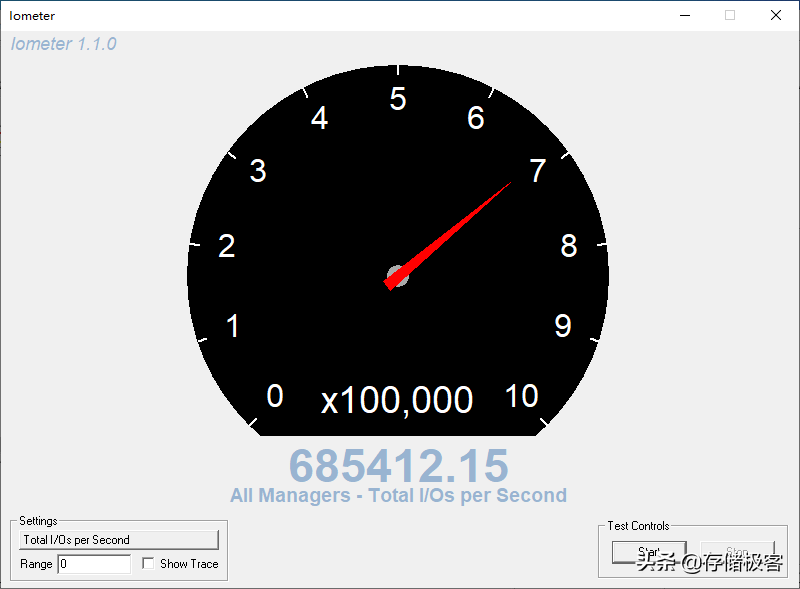Click the All Managers - Total I/Os per Second caption
This screenshot has width=800, height=589.
point(398,496)
